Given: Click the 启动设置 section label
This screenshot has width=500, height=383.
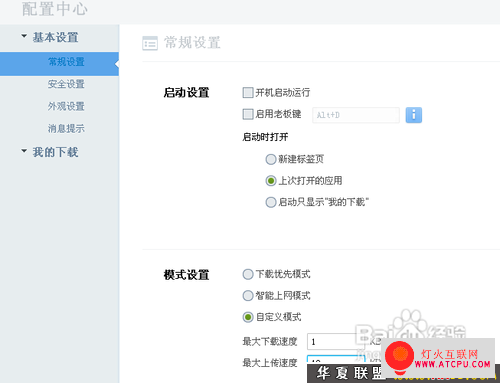Looking at the screenshot, I should coord(186,93).
